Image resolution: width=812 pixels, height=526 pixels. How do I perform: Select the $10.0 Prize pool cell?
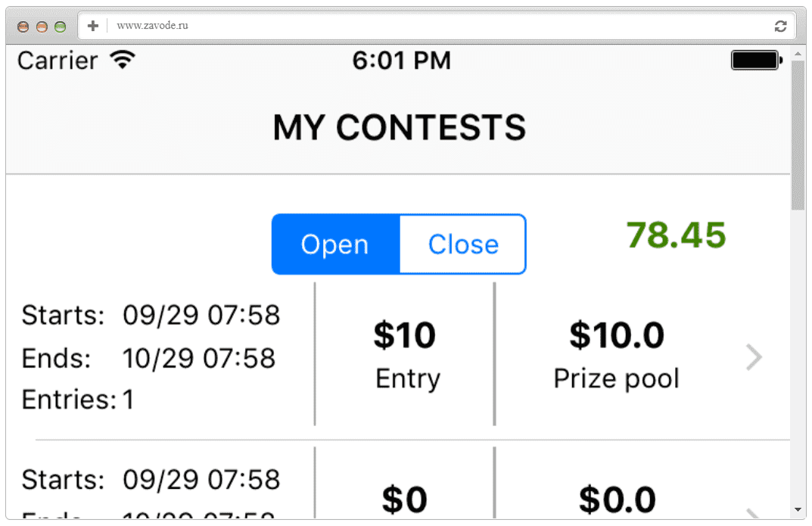[616, 355]
